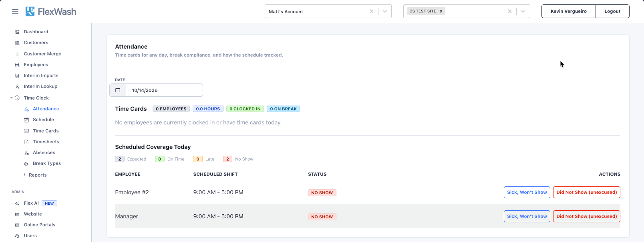Navigate to Absences in sidebar
The width and height of the screenshot is (644, 242).
(44, 153)
